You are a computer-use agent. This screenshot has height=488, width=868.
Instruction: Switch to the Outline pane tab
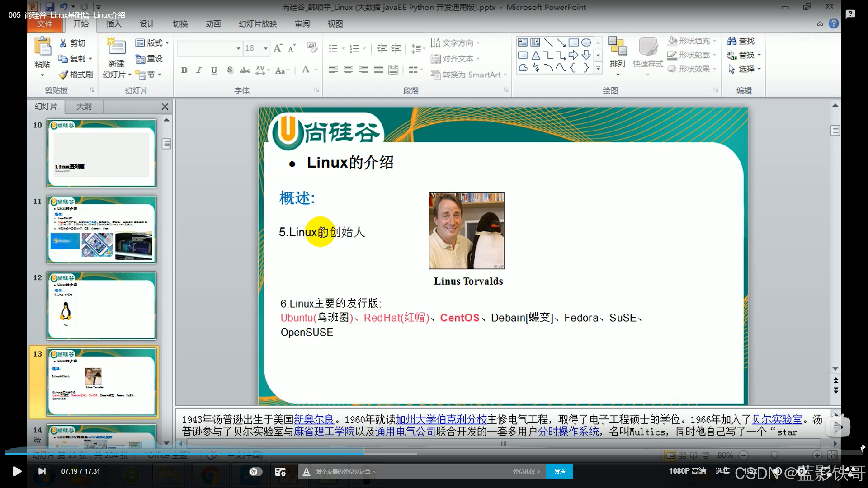tap(84, 107)
